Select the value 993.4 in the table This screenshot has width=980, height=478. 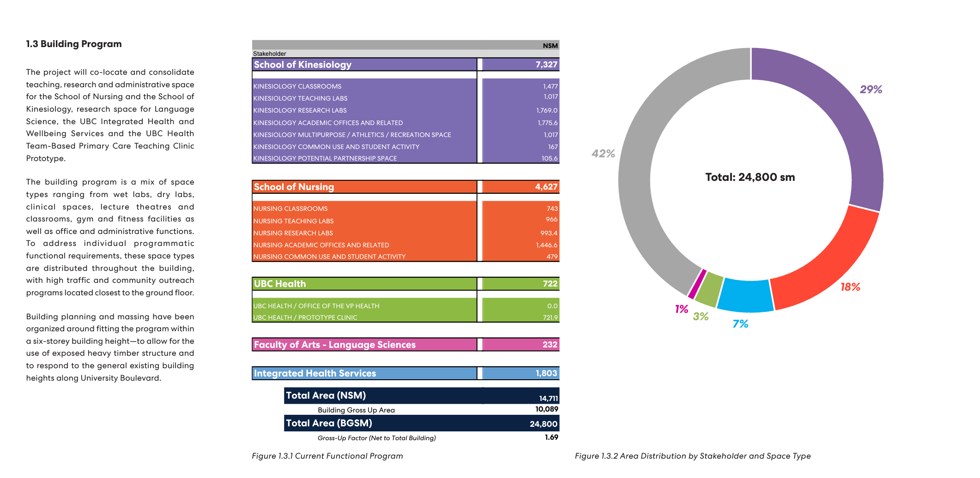click(x=549, y=233)
